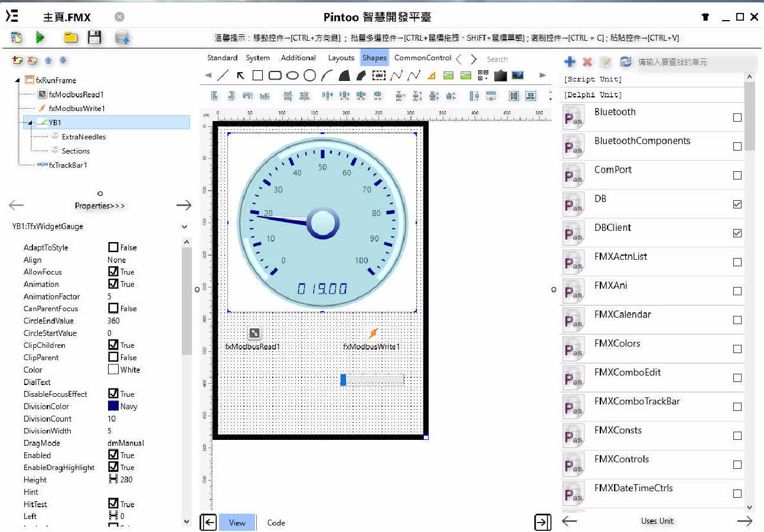Check the FMXColors unit checkbox

[x=737, y=349]
